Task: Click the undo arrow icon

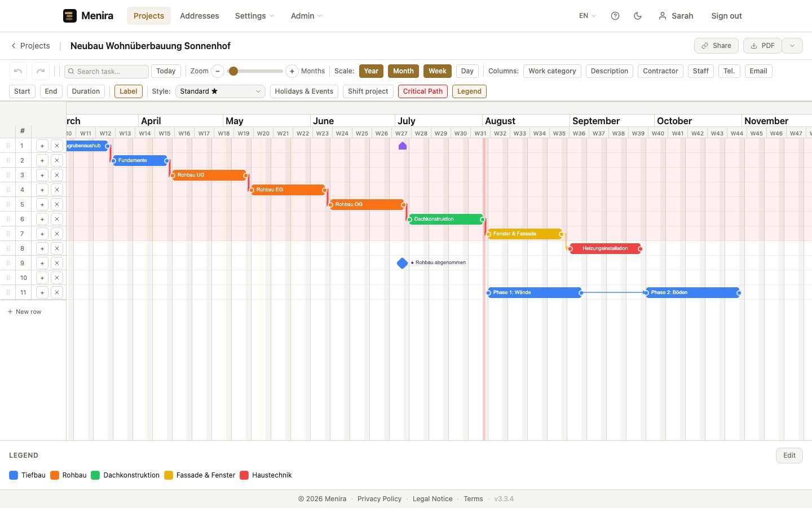Action: click(18, 71)
